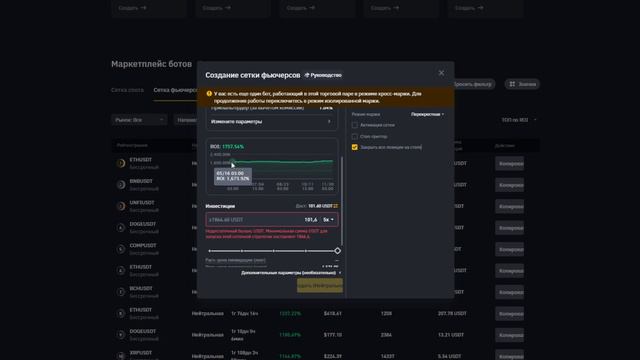Open the ТОП по ROI sort dropdown
The height and width of the screenshot is (360, 640).
click(x=519, y=120)
